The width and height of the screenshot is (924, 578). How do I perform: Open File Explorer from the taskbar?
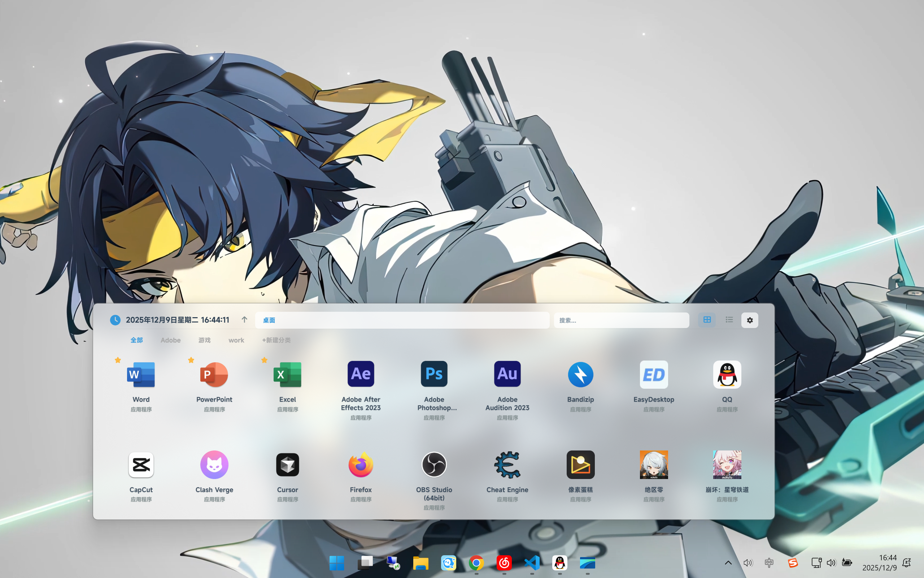point(421,563)
